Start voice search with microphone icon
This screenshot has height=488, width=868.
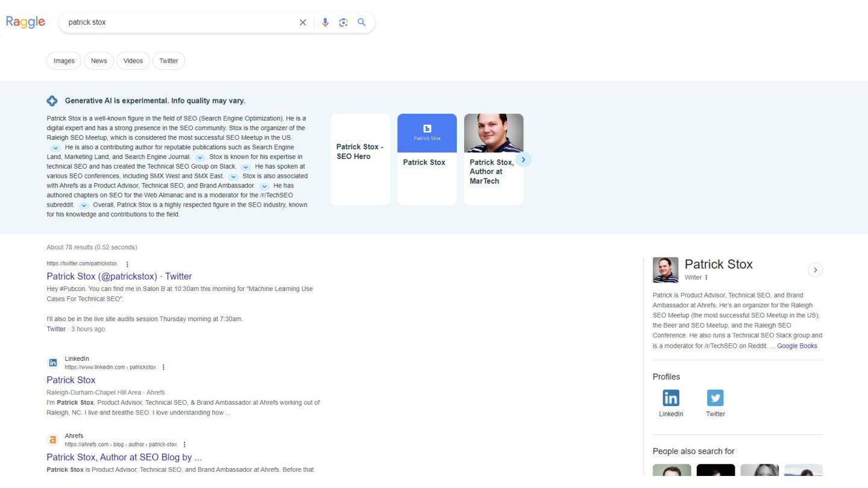click(325, 22)
